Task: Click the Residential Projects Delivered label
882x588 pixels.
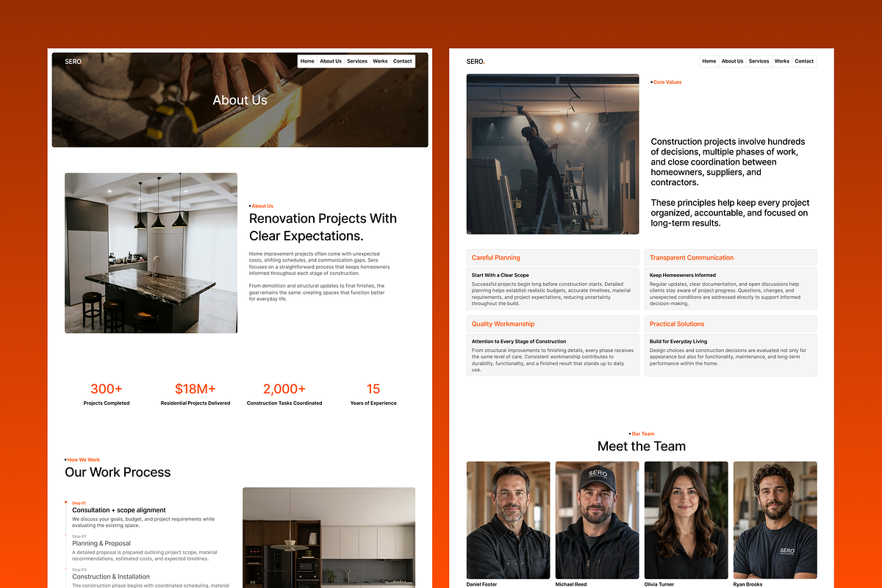Action: (196, 404)
